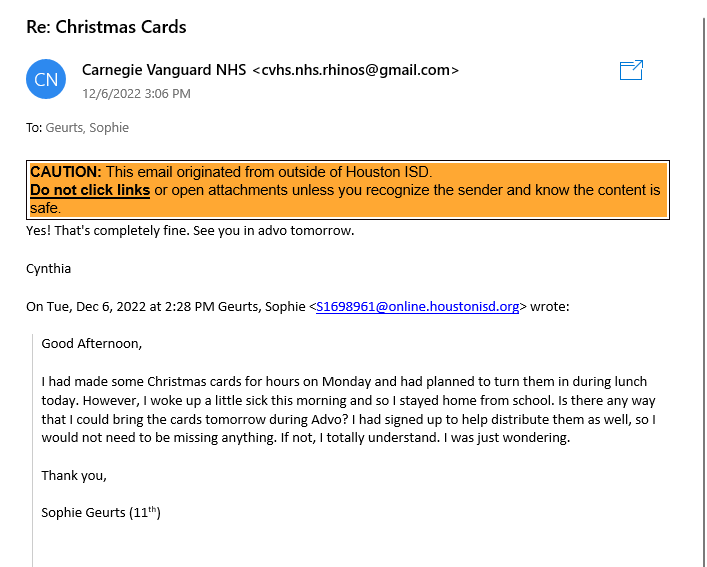Select recipient Geurts, Sophie in To field

[x=87, y=128]
